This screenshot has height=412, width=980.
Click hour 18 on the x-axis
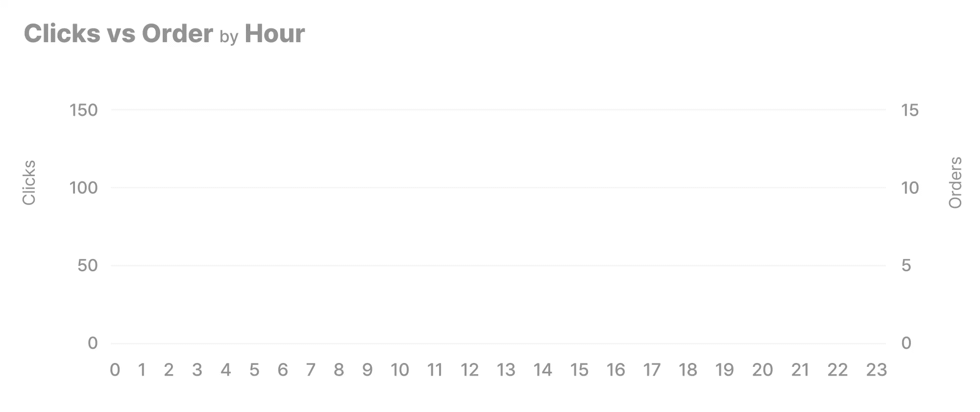click(688, 370)
